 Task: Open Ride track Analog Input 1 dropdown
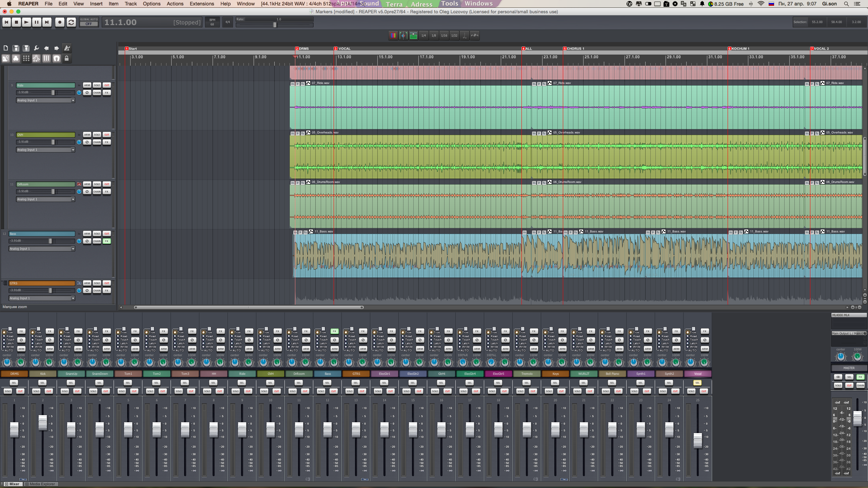click(x=45, y=100)
